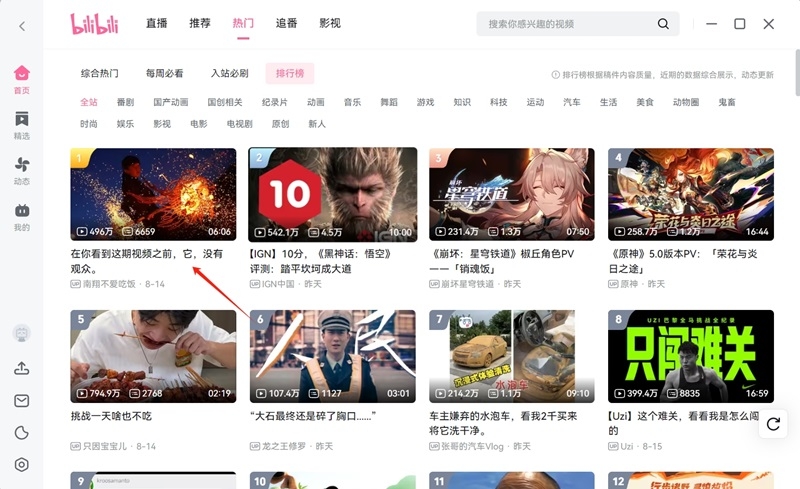Toggle dark mode with the moon icon
Viewport: 800px width, 489px height.
coord(21,433)
